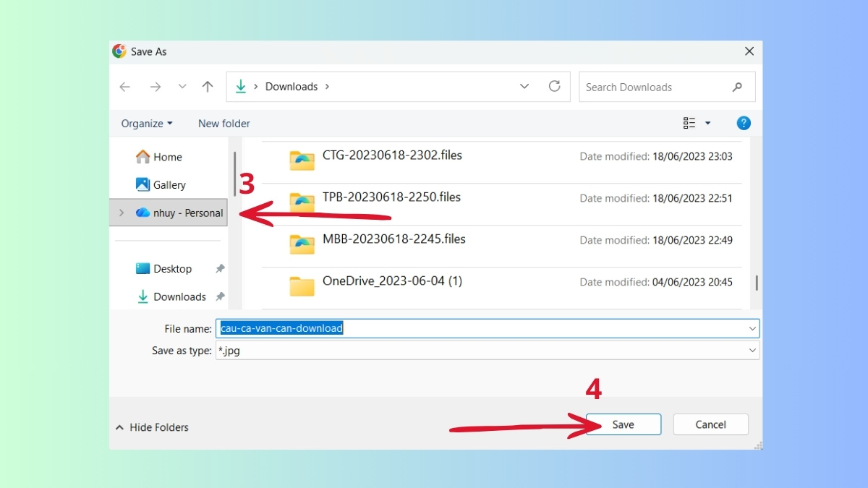Open the Help question mark icon
Image resolution: width=868 pixels, height=488 pixels.
point(744,123)
